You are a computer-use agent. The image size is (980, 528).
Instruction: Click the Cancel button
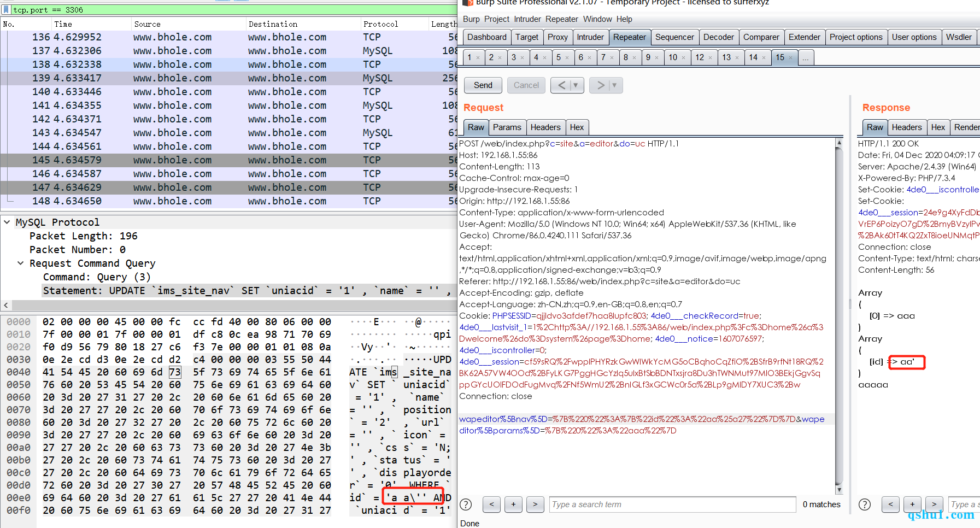[526, 85]
